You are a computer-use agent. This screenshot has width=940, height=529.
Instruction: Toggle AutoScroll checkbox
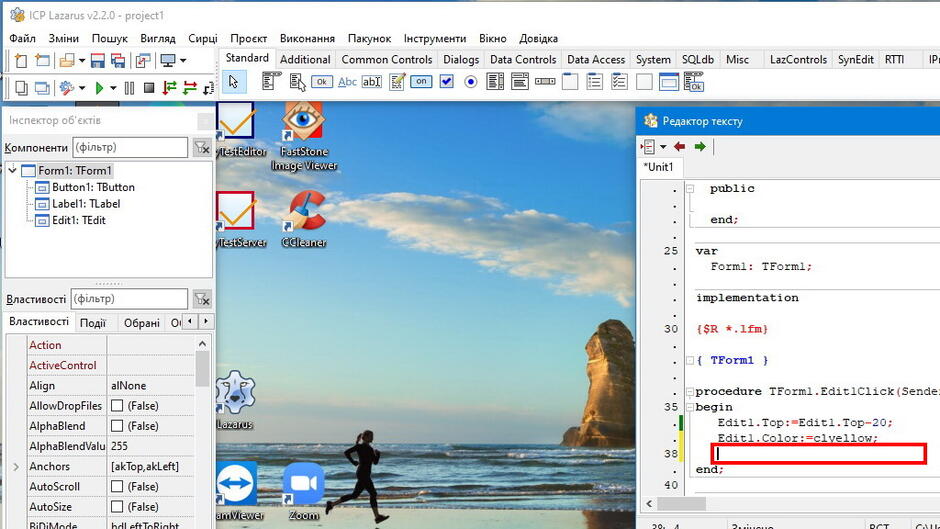(117, 486)
